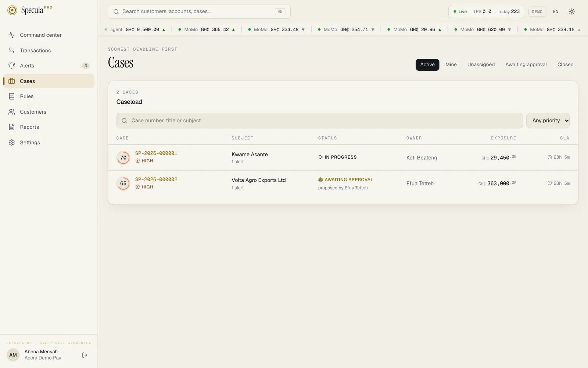Screen dimensions: 588x368
Task: Click the AM user avatar
Action: (x=13, y=355)
